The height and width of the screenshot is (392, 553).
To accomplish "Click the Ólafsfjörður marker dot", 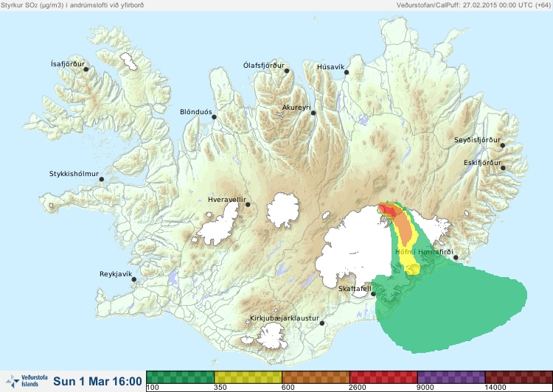I will click(287, 71).
